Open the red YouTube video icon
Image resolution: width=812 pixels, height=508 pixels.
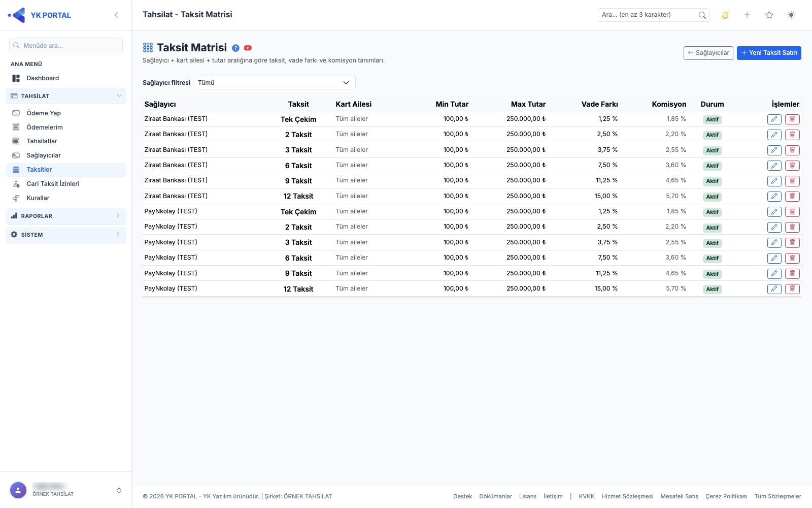[248, 48]
